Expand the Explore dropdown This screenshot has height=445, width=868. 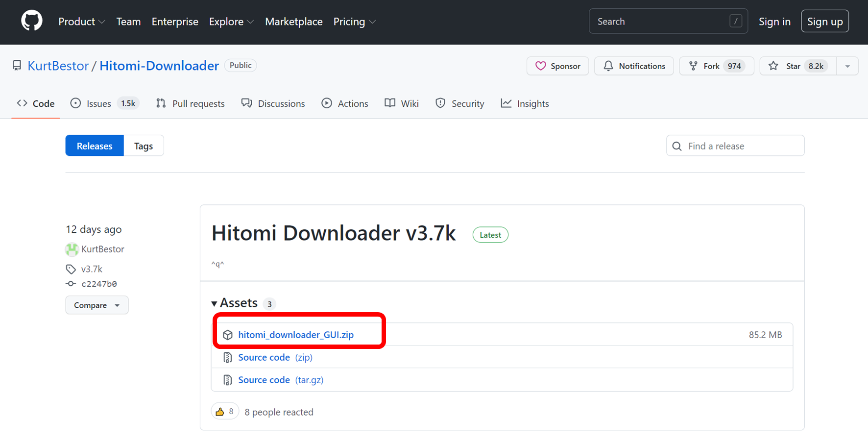tap(231, 22)
